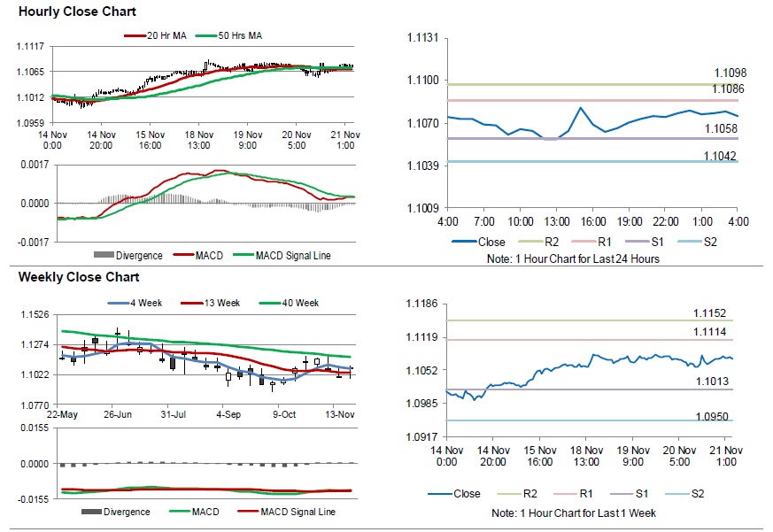Click the 20 Hr MA legend entry
This screenshot has height=532, width=773.
pyautogui.click(x=155, y=35)
